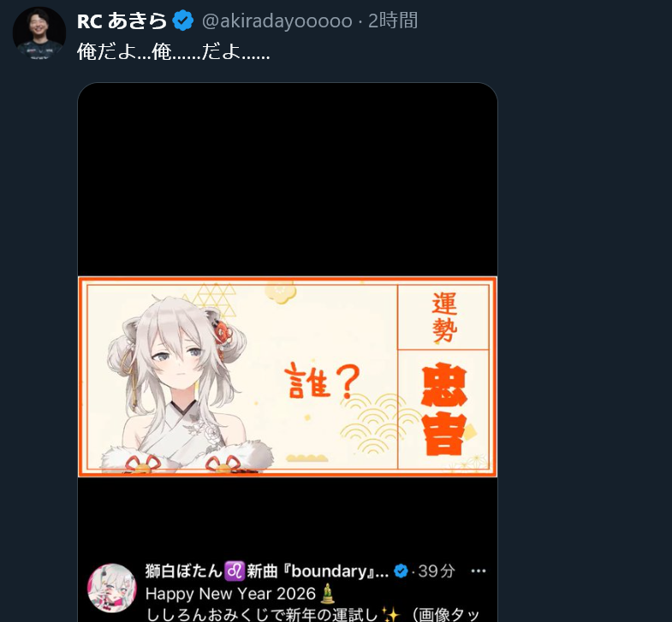Click the tweet text 俺だよ…俺……だよ……
Screen dimensions: 672x622
174,52
